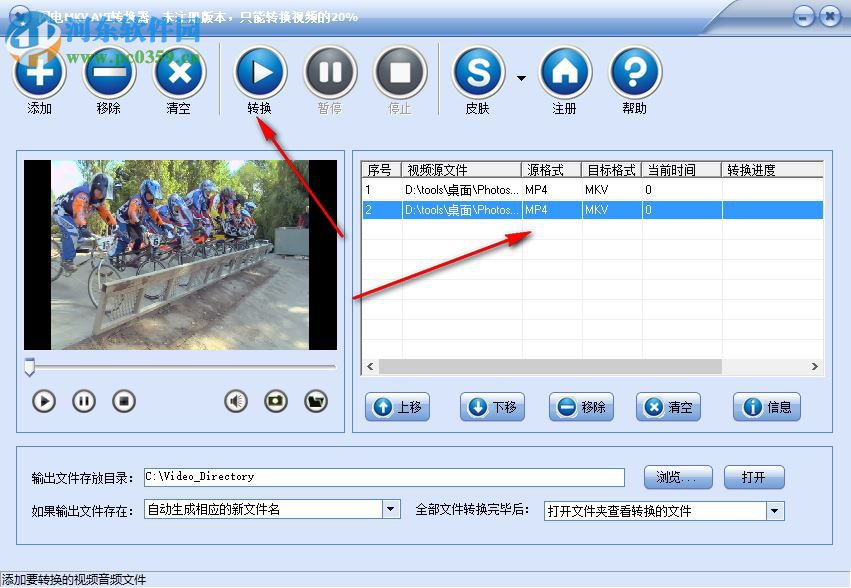
Task: Click the 打开 (Open) button
Action: [755, 477]
